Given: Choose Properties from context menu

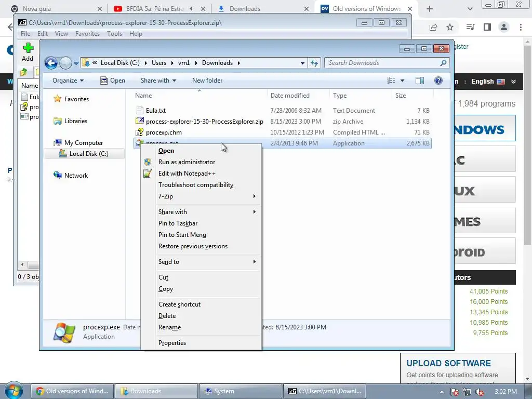Looking at the screenshot, I should point(201,343).
